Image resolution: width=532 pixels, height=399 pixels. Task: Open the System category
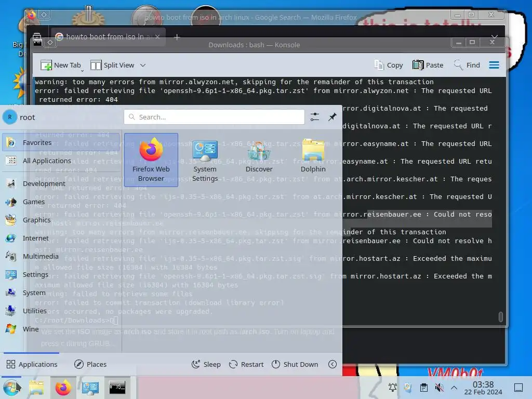(x=60, y=292)
